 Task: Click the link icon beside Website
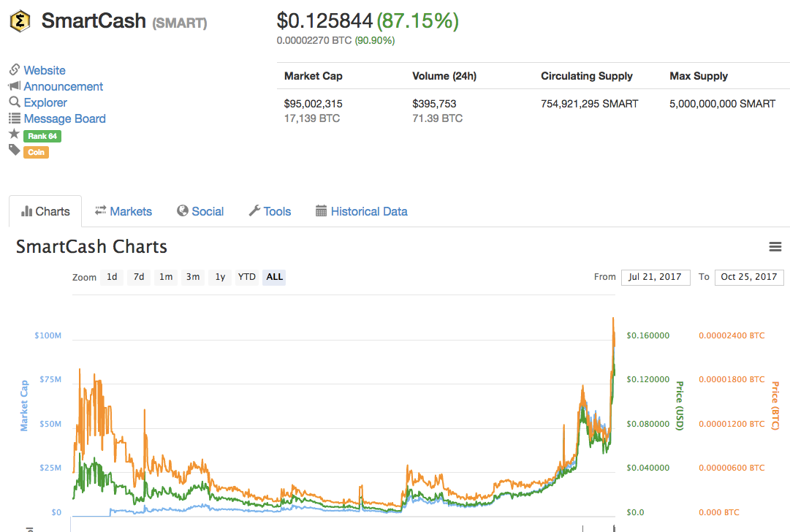pos(15,69)
